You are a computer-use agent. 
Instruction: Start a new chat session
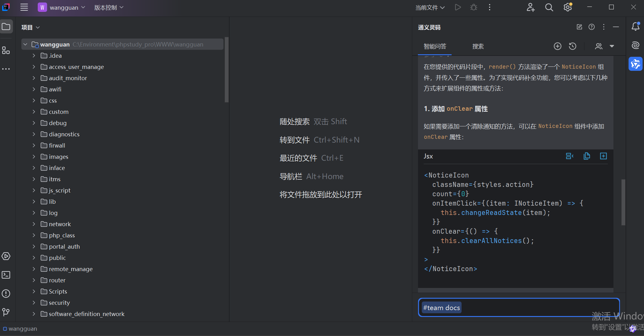(x=558, y=46)
